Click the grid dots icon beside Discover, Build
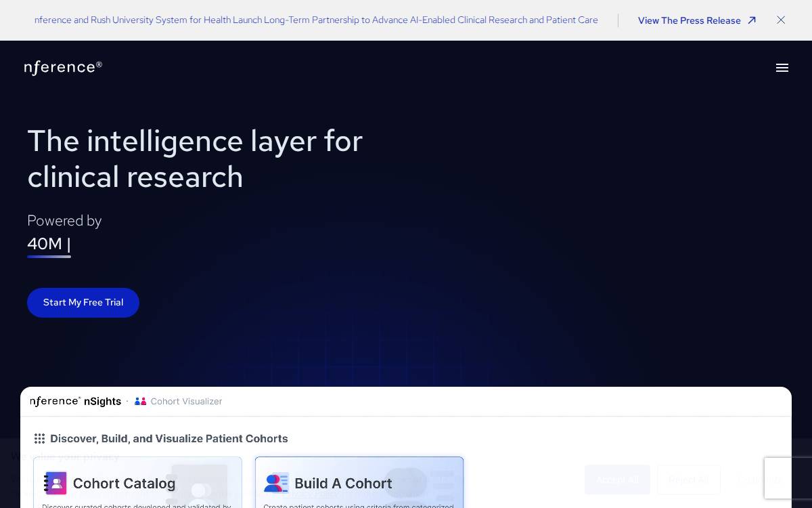 [40, 439]
